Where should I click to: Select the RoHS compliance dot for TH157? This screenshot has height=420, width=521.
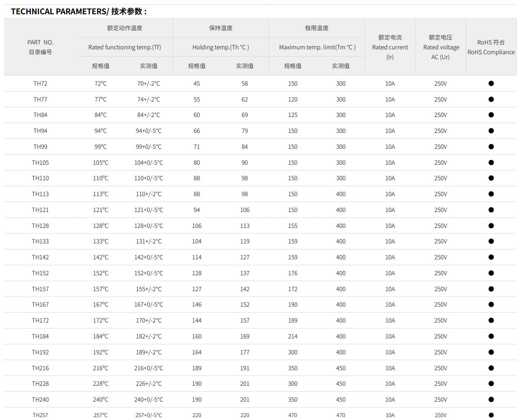click(x=491, y=289)
